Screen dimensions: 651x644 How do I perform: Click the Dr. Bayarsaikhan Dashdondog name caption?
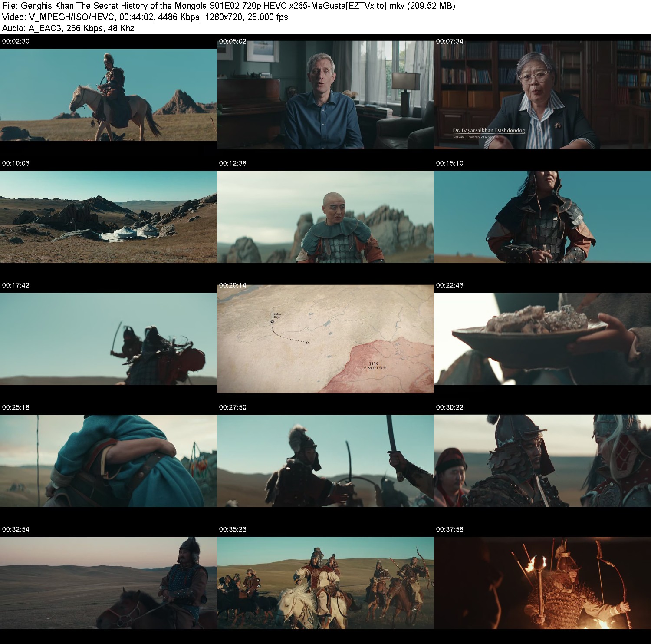[489, 130]
